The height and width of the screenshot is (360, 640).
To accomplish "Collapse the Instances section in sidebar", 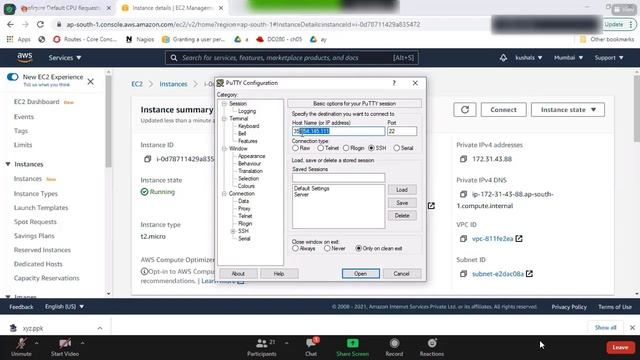I will [x=8, y=164].
